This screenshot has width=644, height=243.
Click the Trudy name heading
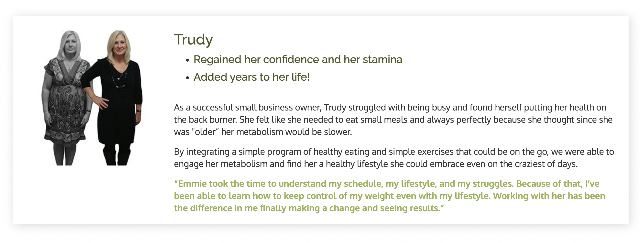pos(193,40)
